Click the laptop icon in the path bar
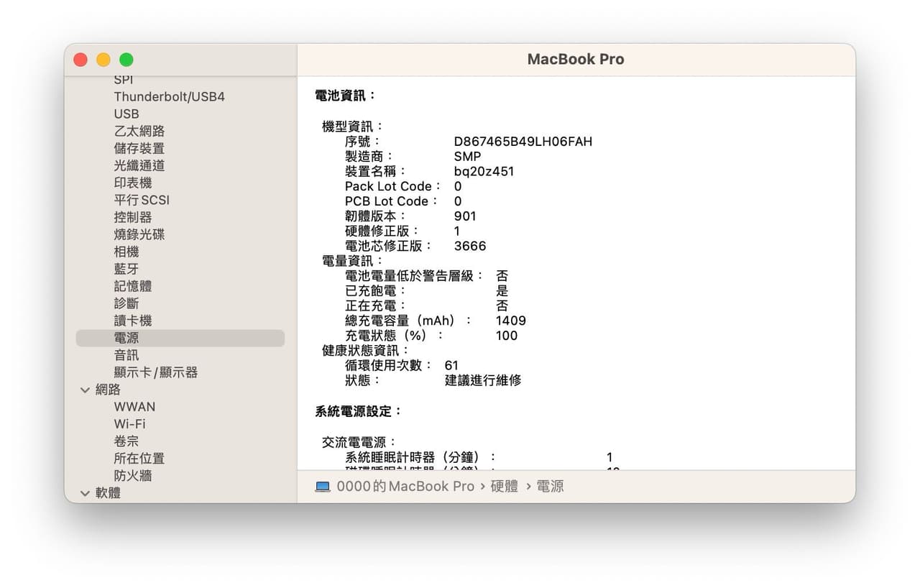This screenshot has height=588, width=920. pyautogui.click(x=323, y=487)
